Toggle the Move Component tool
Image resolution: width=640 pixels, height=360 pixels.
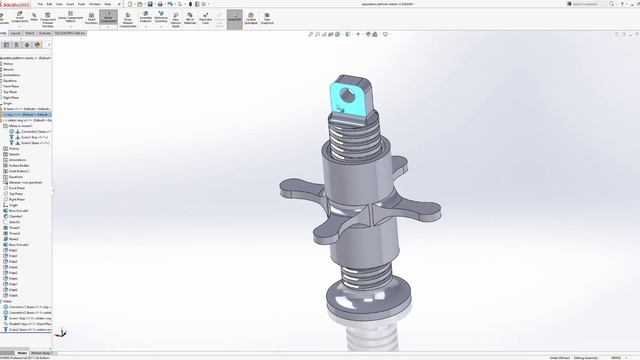click(108, 17)
